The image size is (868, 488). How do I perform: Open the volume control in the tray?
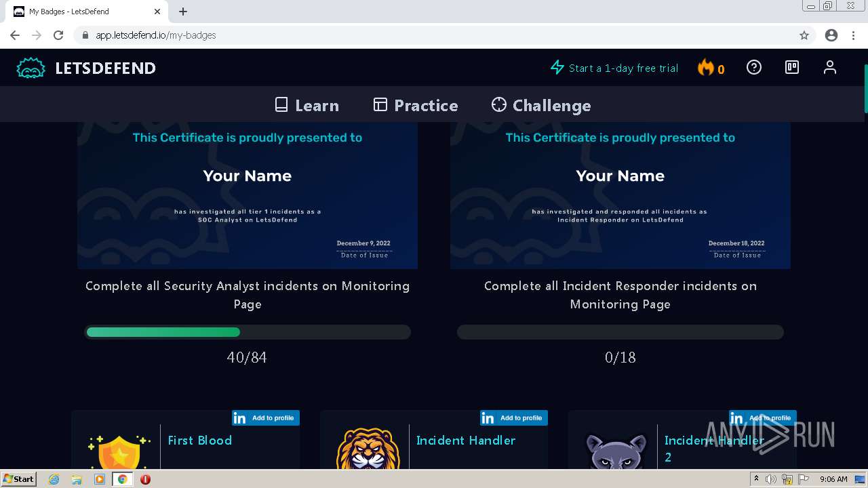tap(771, 479)
